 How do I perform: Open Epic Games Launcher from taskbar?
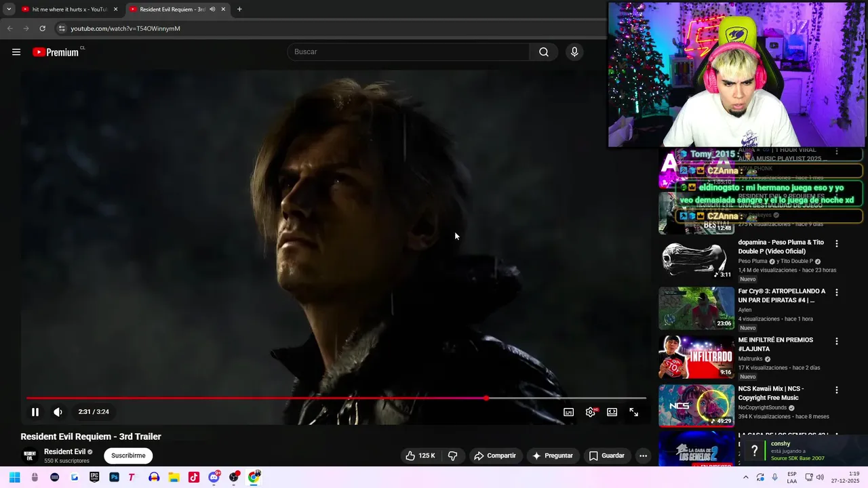[x=94, y=477]
